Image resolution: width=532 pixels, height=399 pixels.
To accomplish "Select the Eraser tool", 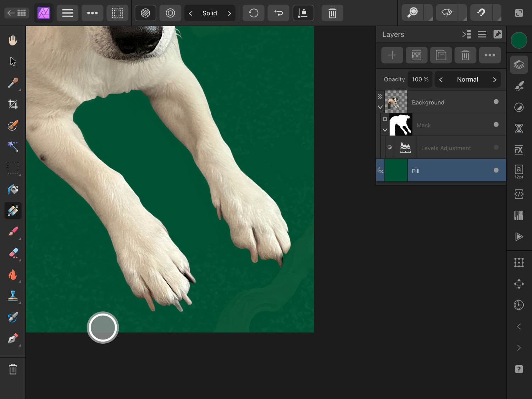I will [x=13, y=253].
